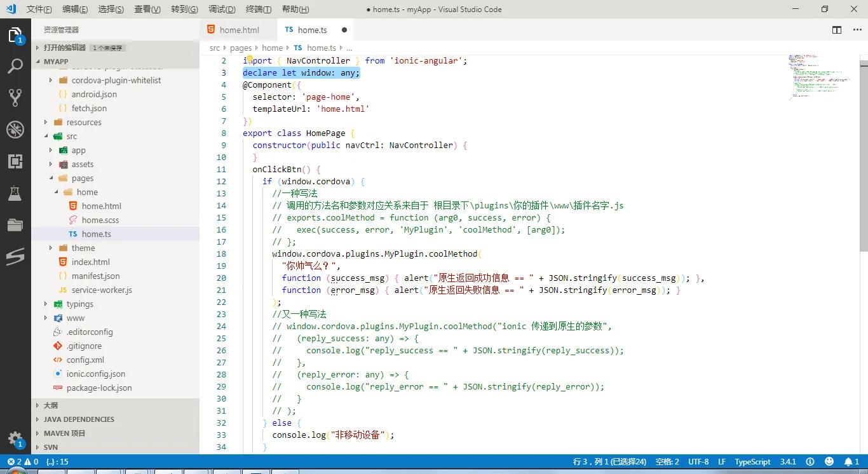Open the Extensions view icon
This screenshot has height=474, width=868.
tap(15, 161)
